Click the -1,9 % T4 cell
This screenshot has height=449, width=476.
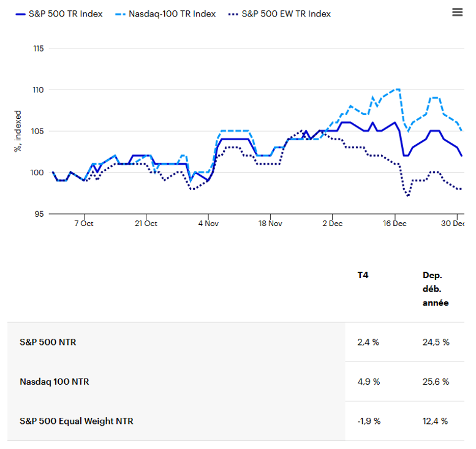369,421
